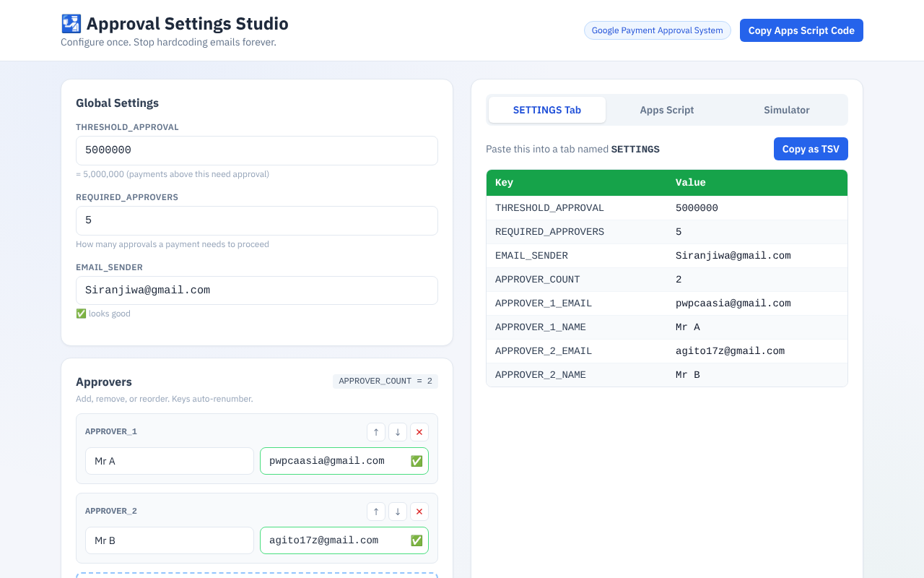
Task: Move APPROVER_2 up with arrow icon
Action: pos(376,512)
